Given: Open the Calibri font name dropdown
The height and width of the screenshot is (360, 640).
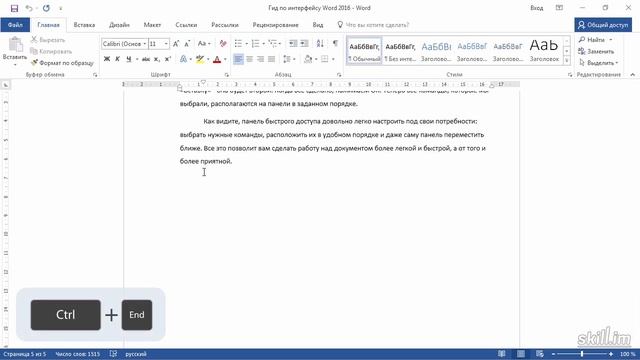Looking at the screenshot, I should (x=144, y=44).
